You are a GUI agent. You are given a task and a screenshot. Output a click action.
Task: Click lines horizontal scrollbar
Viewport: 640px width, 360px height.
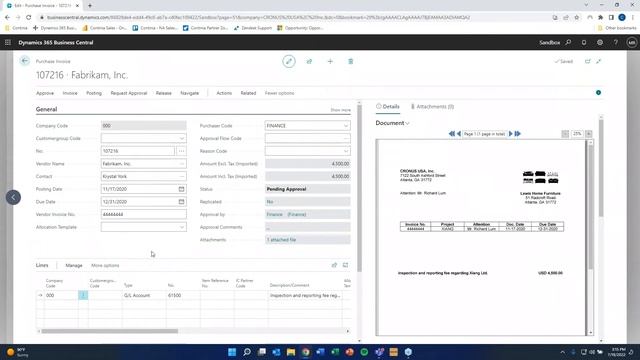(x=109, y=331)
